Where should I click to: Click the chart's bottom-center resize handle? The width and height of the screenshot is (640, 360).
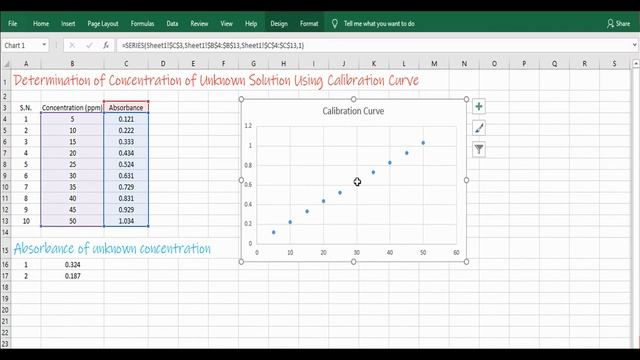(x=353, y=262)
